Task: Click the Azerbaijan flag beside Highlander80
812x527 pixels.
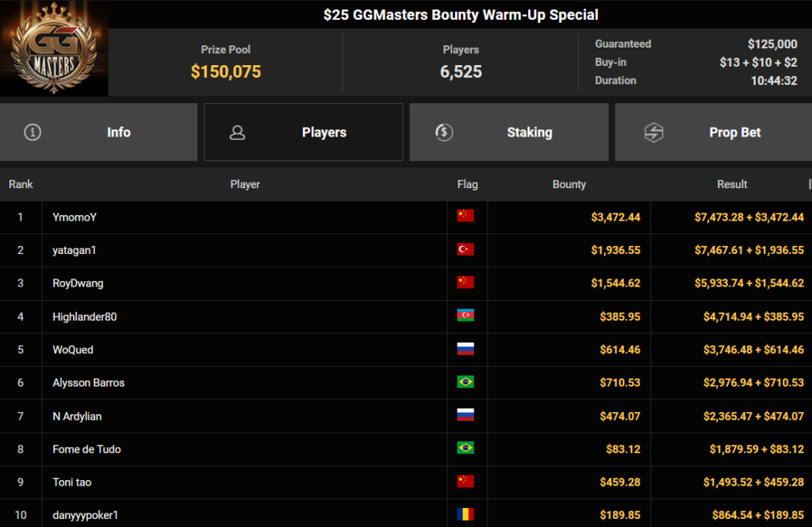Action: (465, 316)
